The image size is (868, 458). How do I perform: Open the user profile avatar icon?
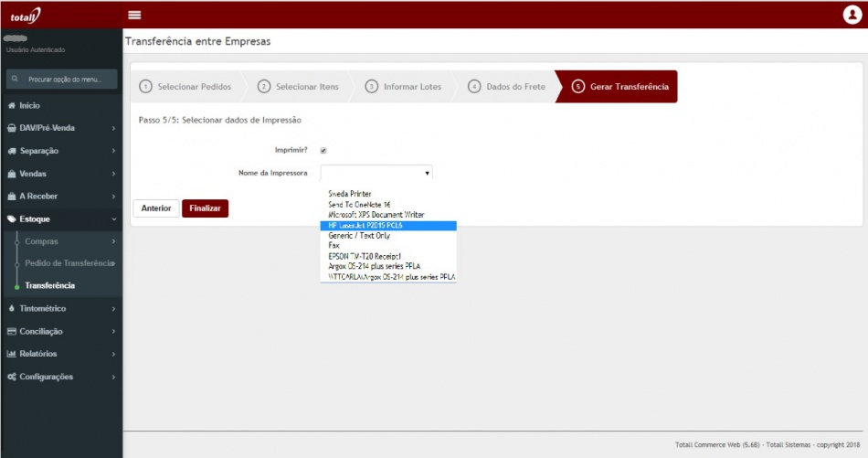pos(852,15)
